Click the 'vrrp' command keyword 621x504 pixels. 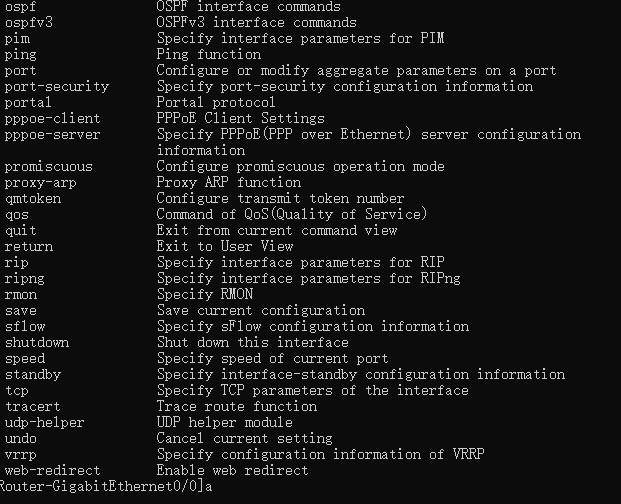pos(20,455)
